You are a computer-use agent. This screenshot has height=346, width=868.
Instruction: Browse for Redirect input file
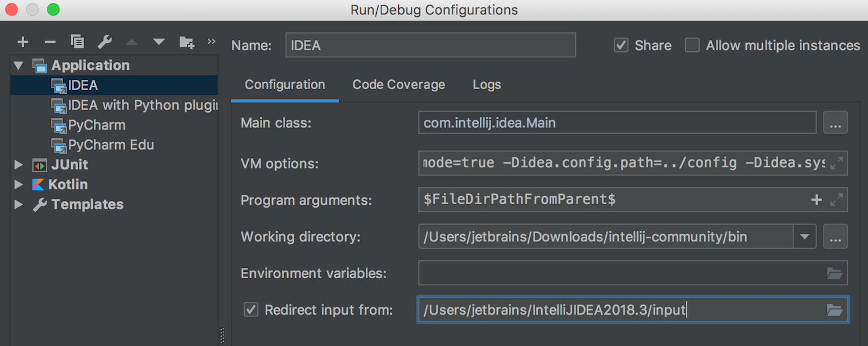(x=834, y=310)
